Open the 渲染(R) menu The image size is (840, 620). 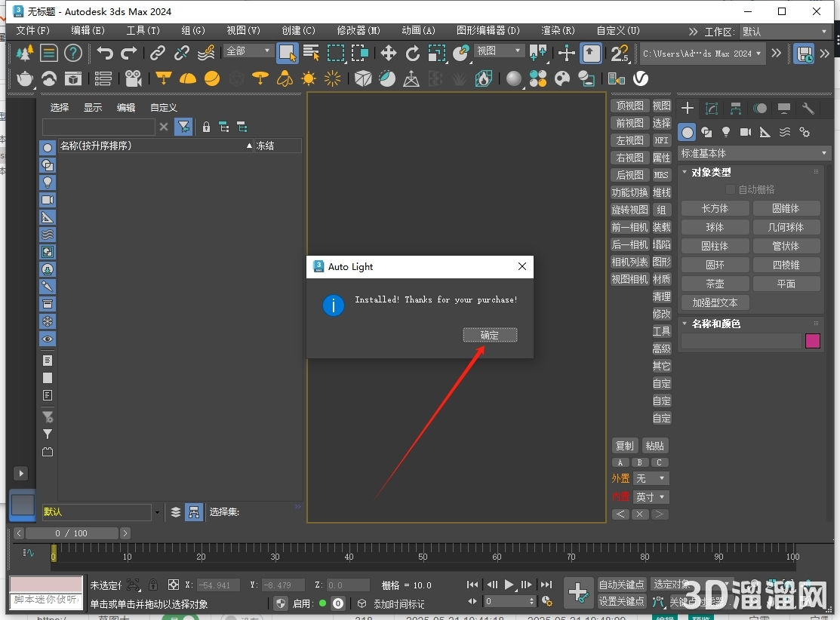pos(558,30)
